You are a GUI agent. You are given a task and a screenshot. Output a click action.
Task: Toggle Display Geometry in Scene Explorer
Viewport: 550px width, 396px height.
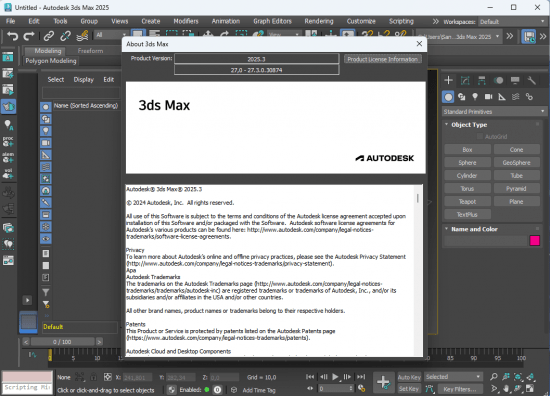point(46,107)
